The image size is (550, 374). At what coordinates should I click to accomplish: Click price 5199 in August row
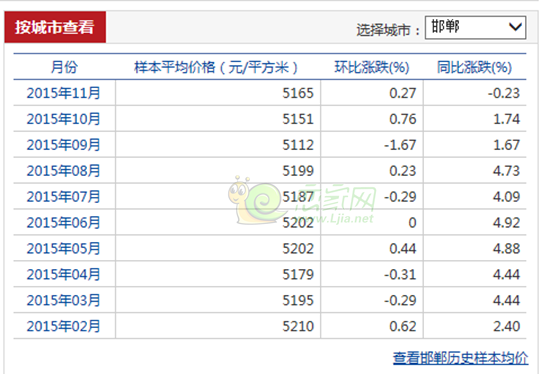click(x=298, y=171)
